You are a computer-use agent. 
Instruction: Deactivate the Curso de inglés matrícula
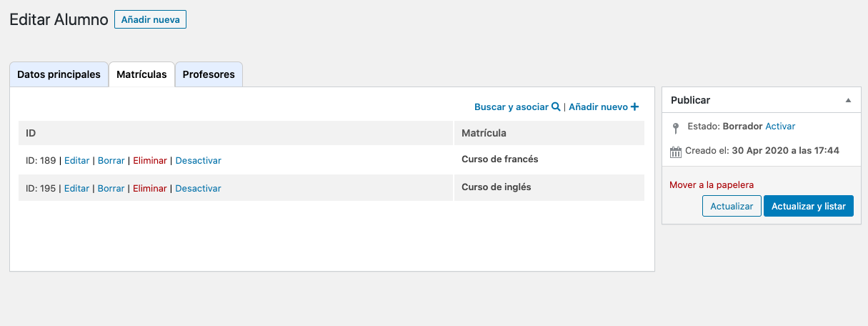pyautogui.click(x=198, y=188)
